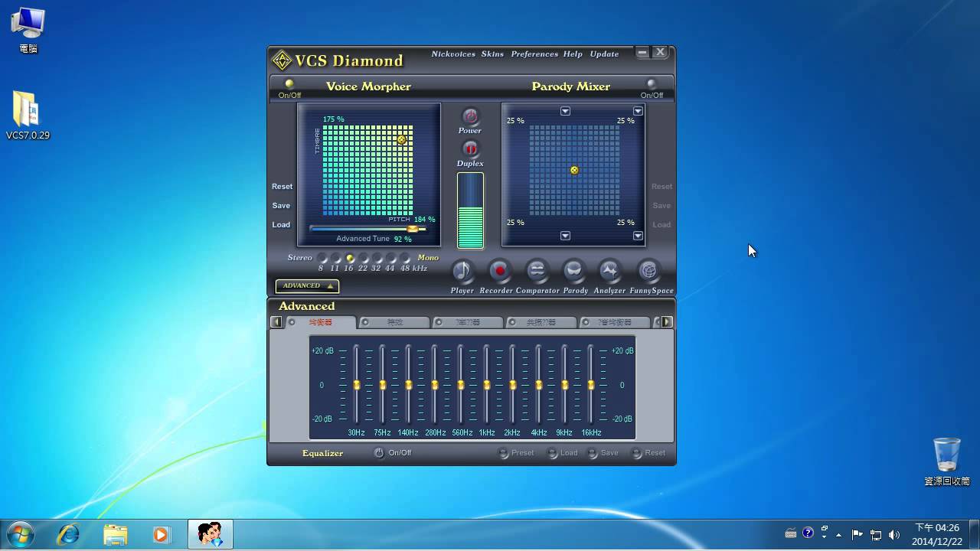Open the computer desktop icon
The width and height of the screenshot is (980, 551).
(28, 31)
